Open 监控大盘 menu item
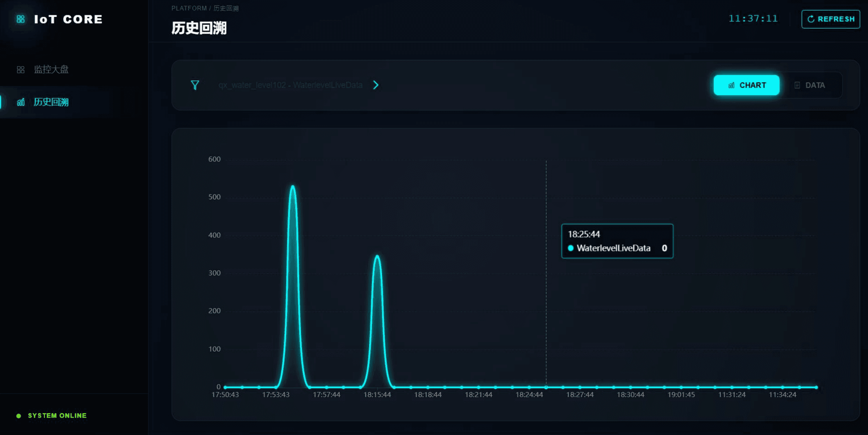The image size is (868, 435). (51, 70)
